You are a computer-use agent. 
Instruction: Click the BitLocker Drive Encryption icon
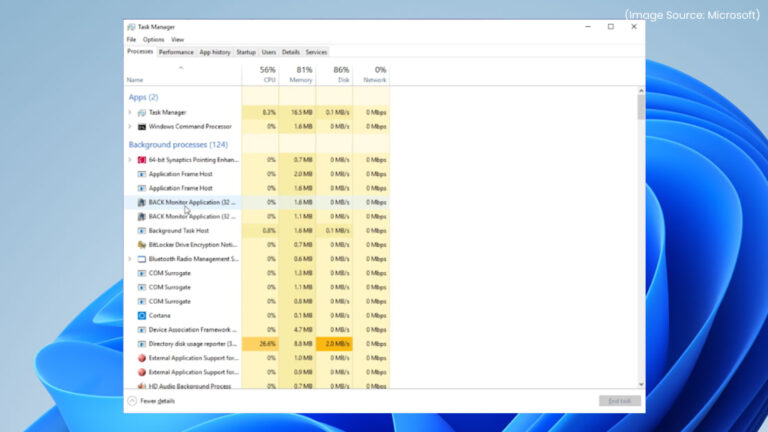click(x=142, y=245)
